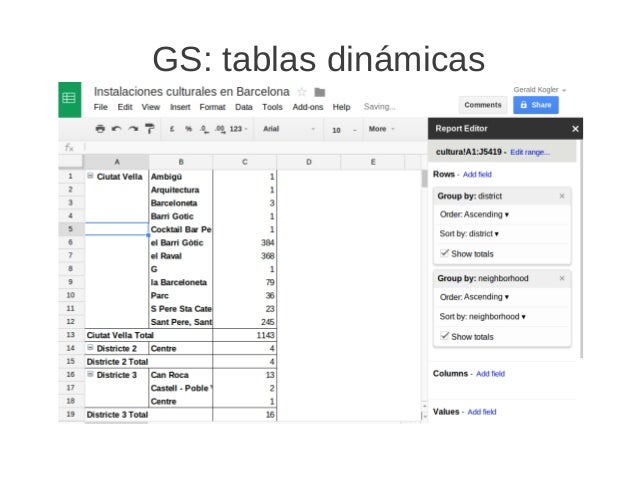This screenshot has height=479, width=638.
Task: Select the cell containing 384
Action: pos(245,243)
